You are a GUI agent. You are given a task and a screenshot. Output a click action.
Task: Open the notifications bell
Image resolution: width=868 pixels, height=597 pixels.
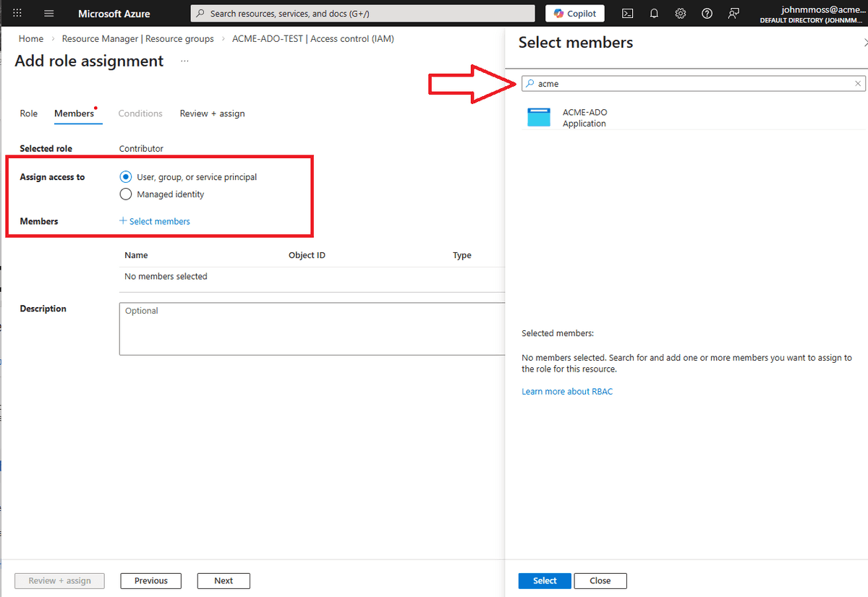[x=653, y=13]
